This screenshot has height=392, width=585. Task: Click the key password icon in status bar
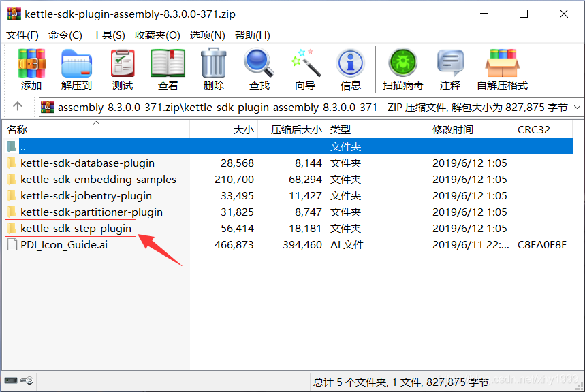(27, 380)
